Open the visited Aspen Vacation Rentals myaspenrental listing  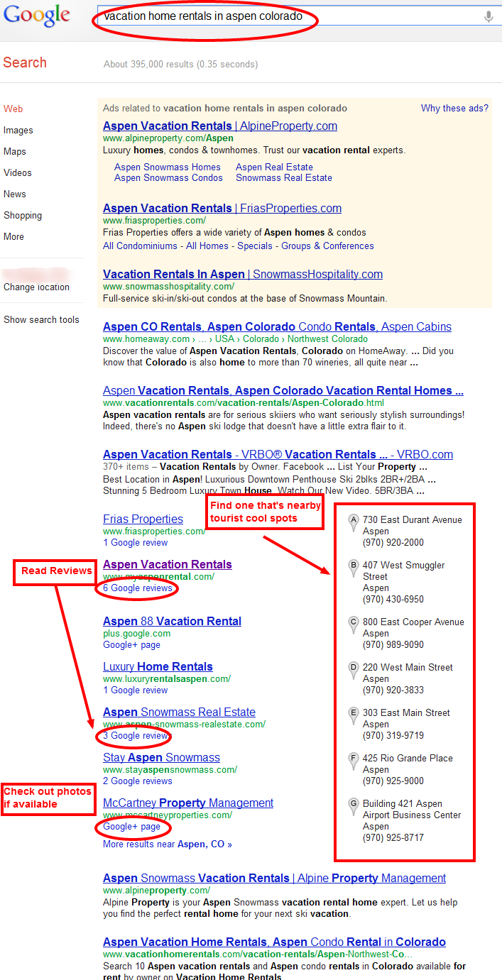(168, 565)
